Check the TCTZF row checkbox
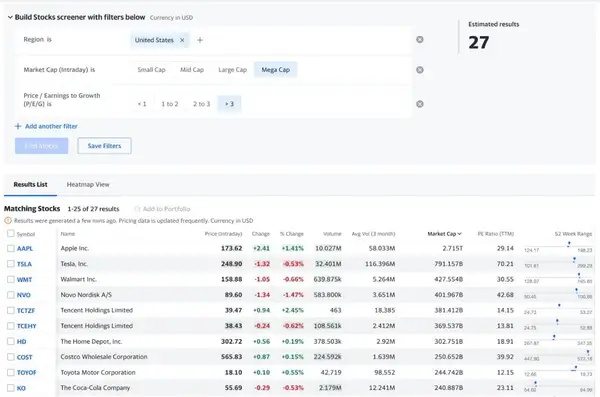 [x=11, y=310]
